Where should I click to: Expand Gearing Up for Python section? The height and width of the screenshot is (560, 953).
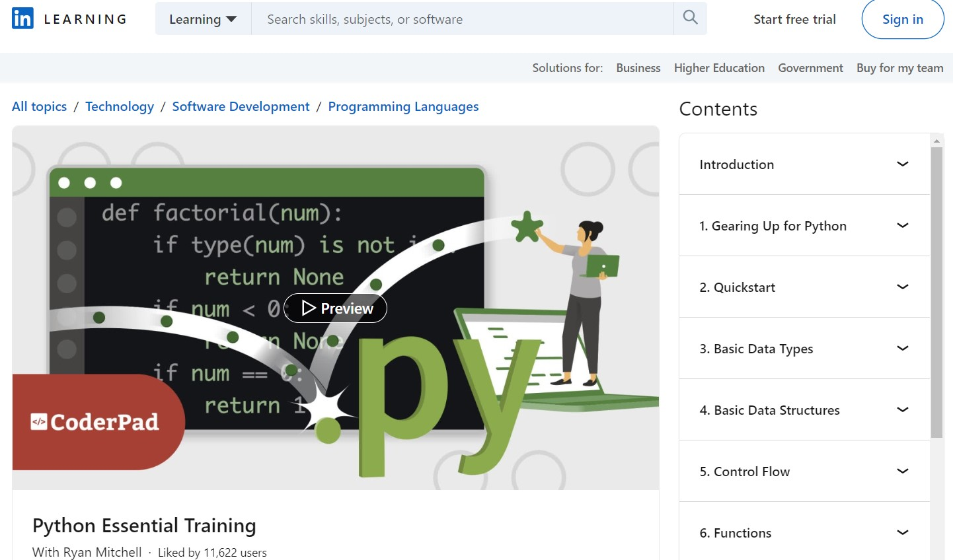click(x=804, y=226)
